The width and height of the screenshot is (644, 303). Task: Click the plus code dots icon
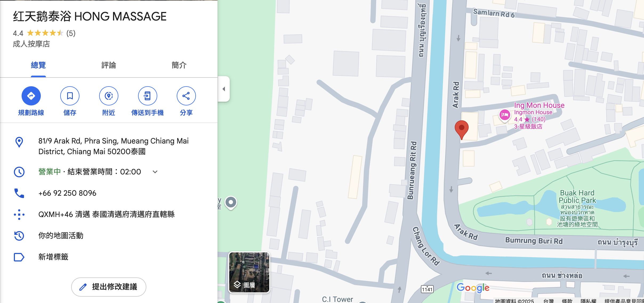[19, 214]
